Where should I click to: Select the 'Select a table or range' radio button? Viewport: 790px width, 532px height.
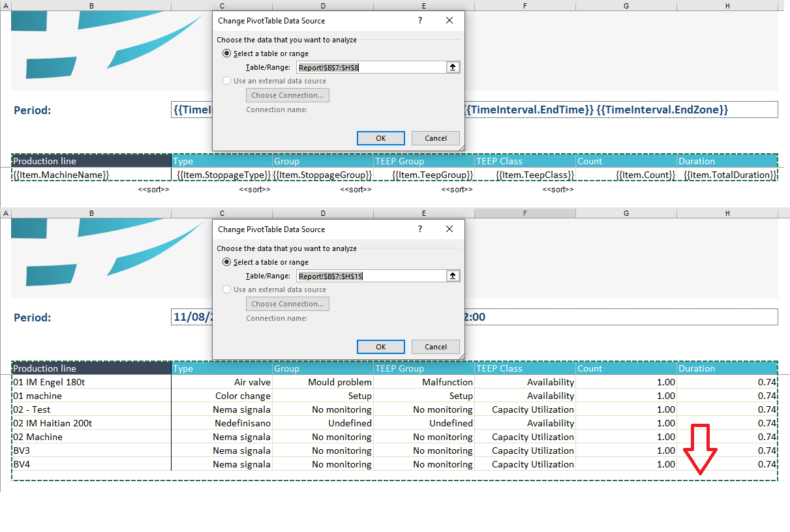(x=226, y=53)
